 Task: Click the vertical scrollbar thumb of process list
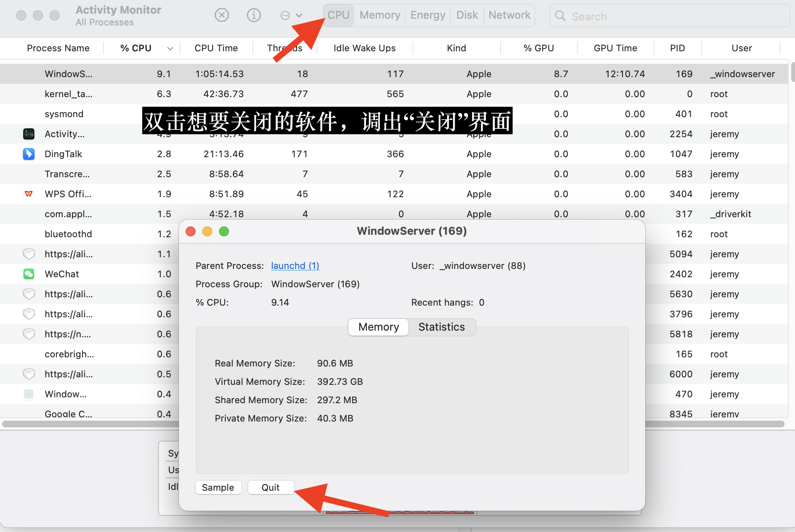click(x=792, y=72)
